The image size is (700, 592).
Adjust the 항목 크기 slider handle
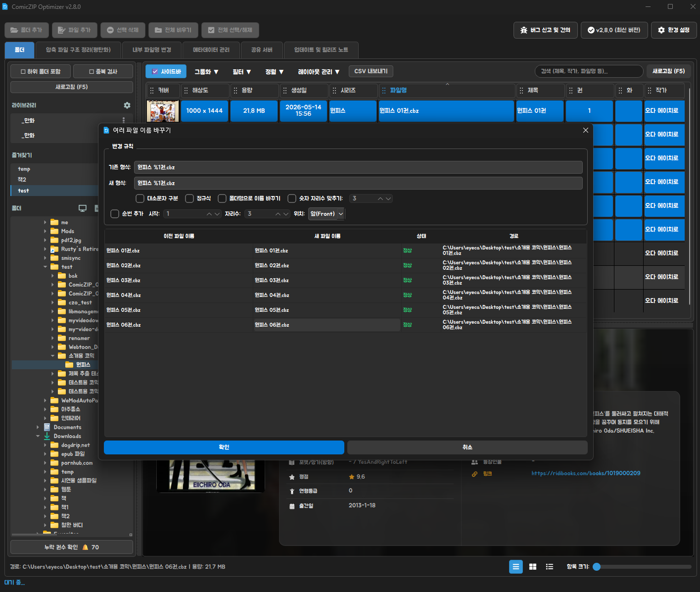click(597, 567)
